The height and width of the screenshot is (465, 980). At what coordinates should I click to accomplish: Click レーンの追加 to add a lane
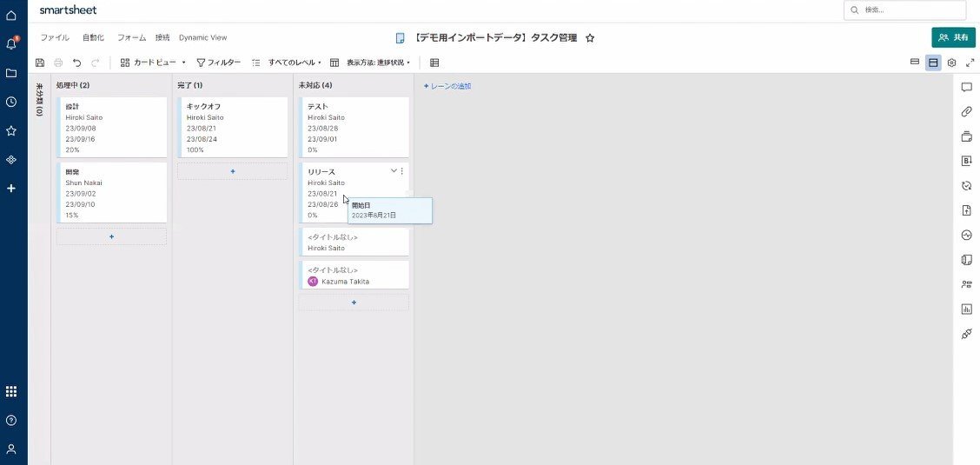tap(447, 86)
